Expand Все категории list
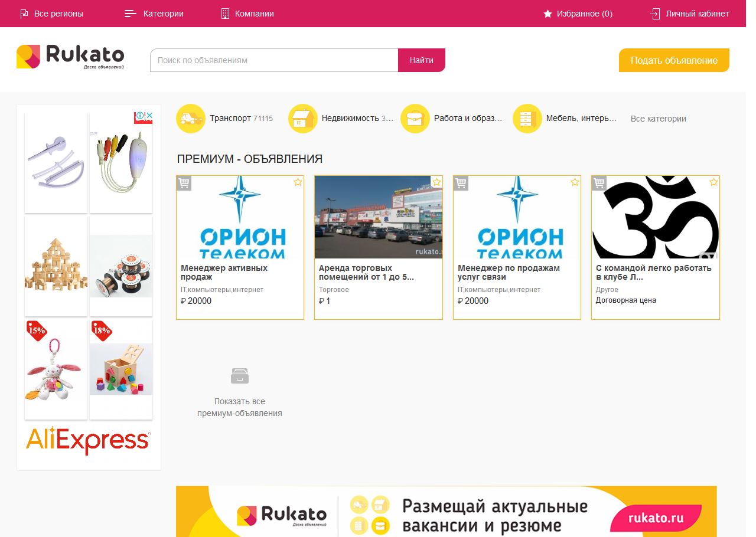 tap(658, 119)
